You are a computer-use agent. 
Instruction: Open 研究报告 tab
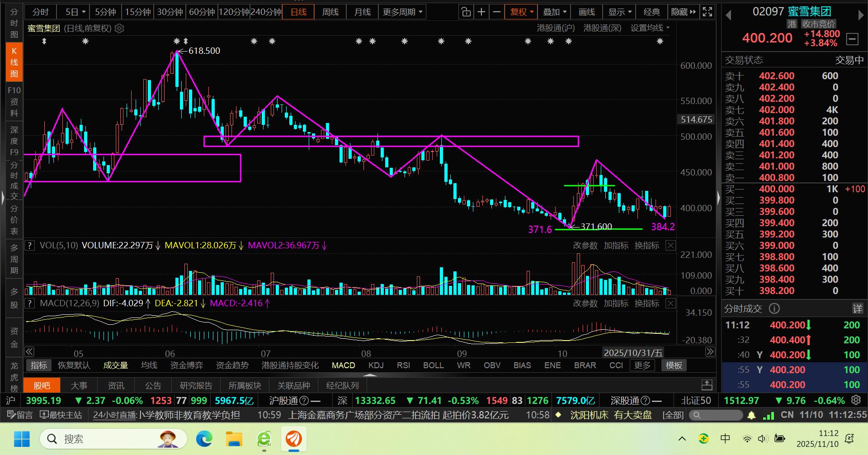196,385
